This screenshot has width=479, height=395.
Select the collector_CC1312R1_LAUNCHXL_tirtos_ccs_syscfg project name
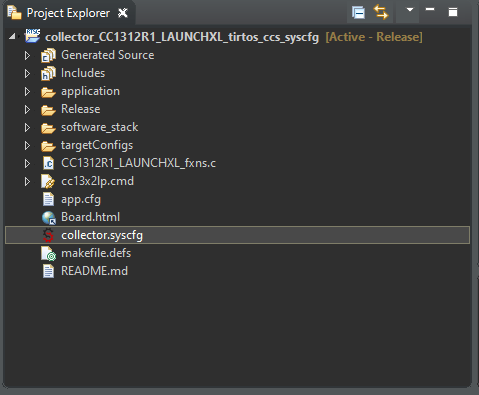click(x=182, y=37)
